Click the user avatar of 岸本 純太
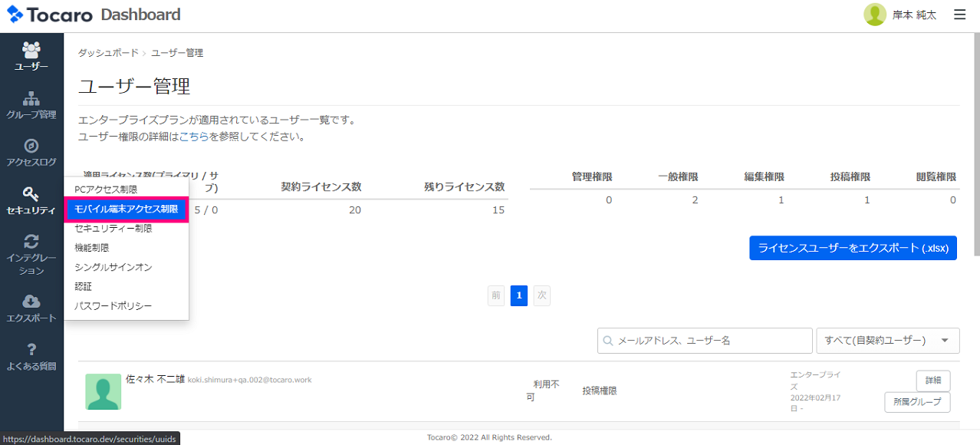 (875, 15)
